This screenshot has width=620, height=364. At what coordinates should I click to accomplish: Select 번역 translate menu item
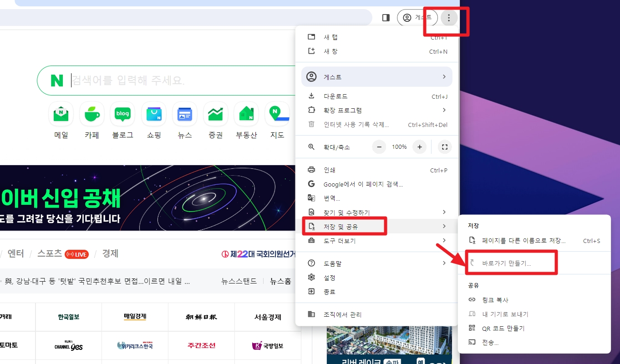(x=376, y=198)
